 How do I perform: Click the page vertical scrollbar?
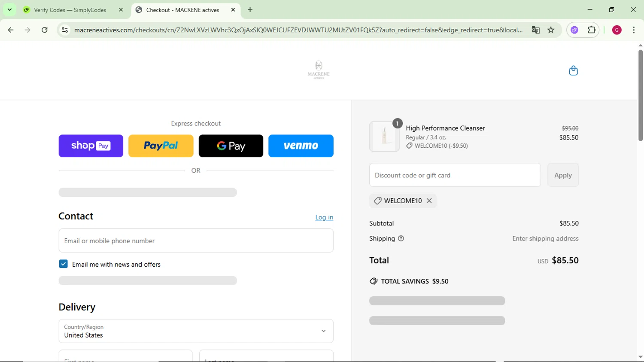(x=641, y=95)
